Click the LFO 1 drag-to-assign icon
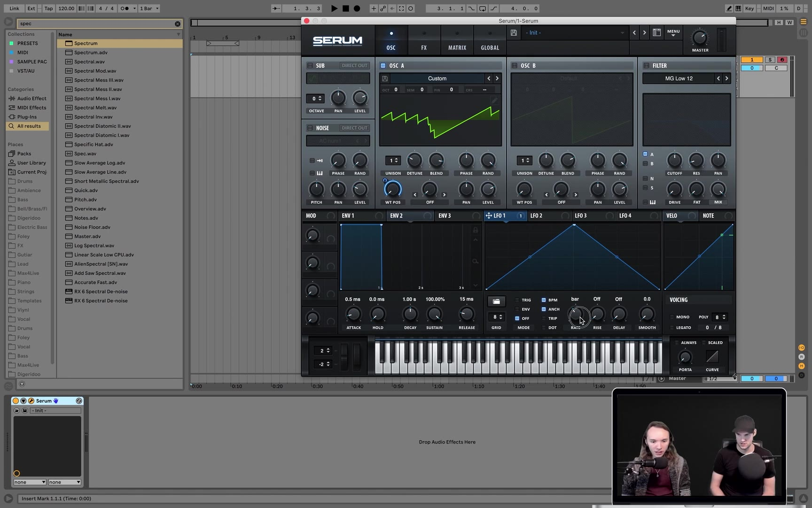The width and height of the screenshot is (812, 508). pyautogui.click(x=489, y=215)
